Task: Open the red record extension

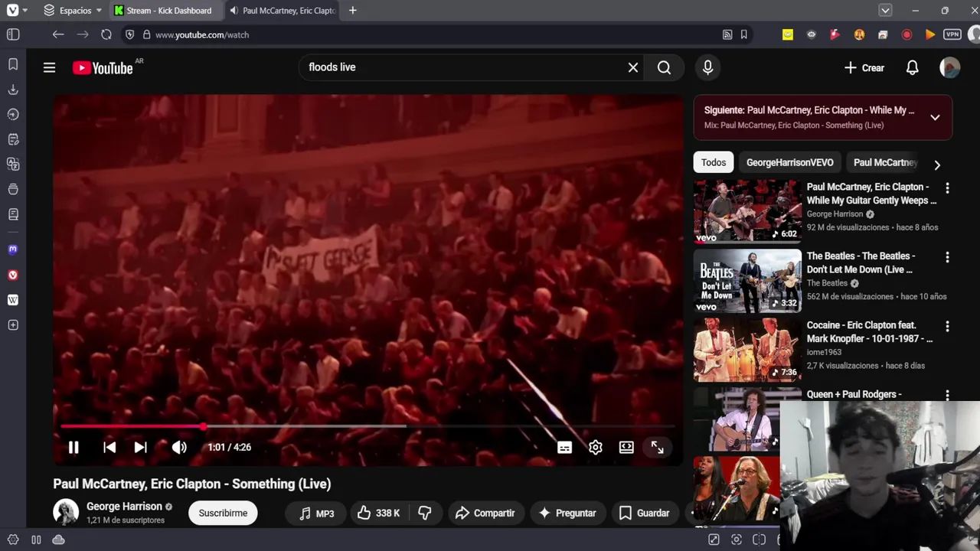Action: coord(906,34)
